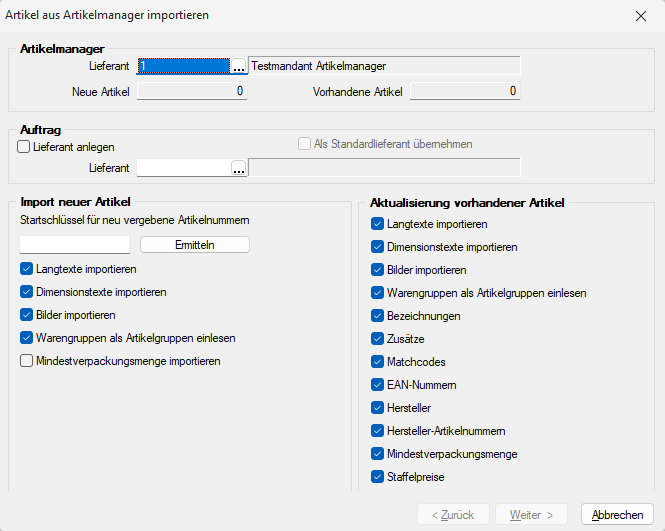
Task: Disable Matchcodes update checkbox
Action: point(377,361)
